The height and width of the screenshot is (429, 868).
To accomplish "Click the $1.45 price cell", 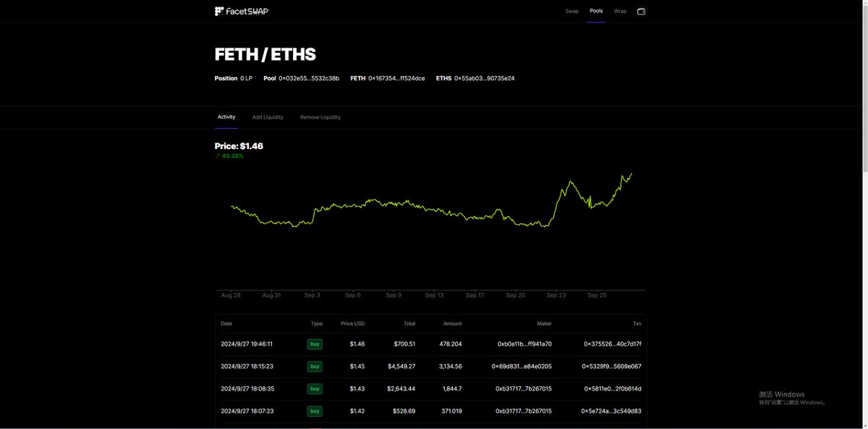I will coord(357,367).
